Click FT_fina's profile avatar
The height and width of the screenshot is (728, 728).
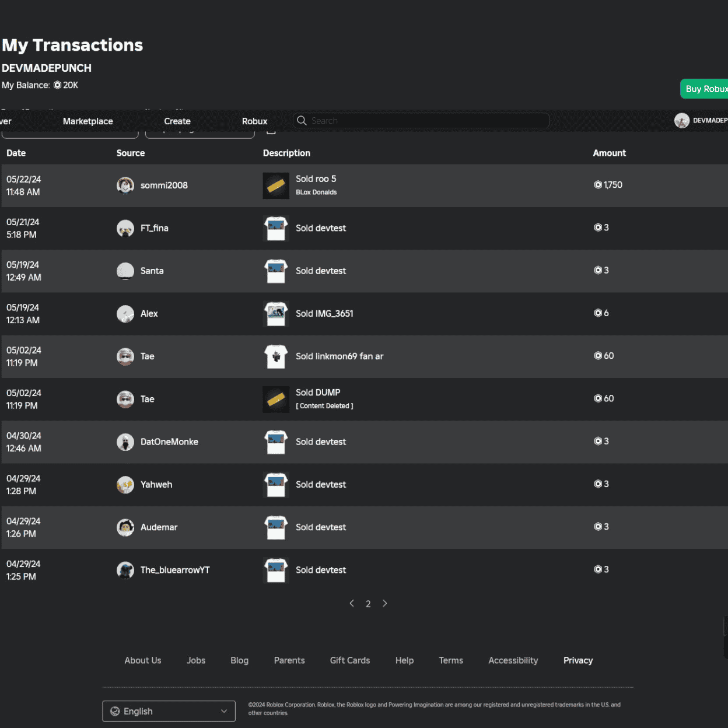point(125,228)
